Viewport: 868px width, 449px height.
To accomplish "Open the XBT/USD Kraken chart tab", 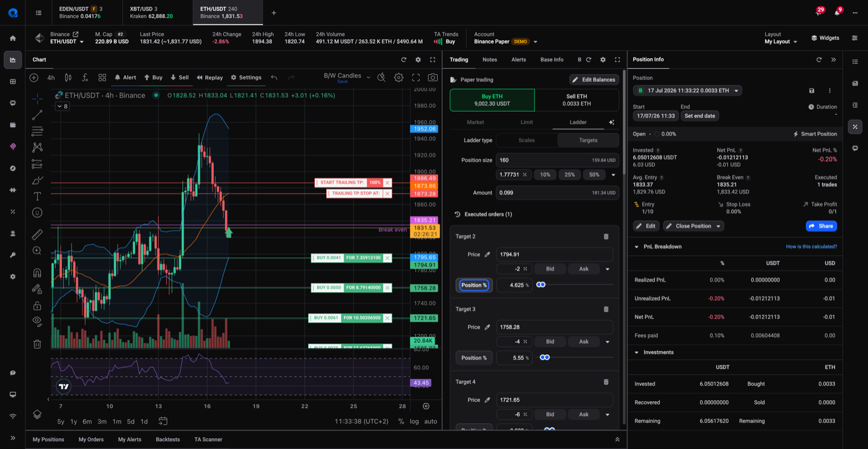I will pos(157,12).
